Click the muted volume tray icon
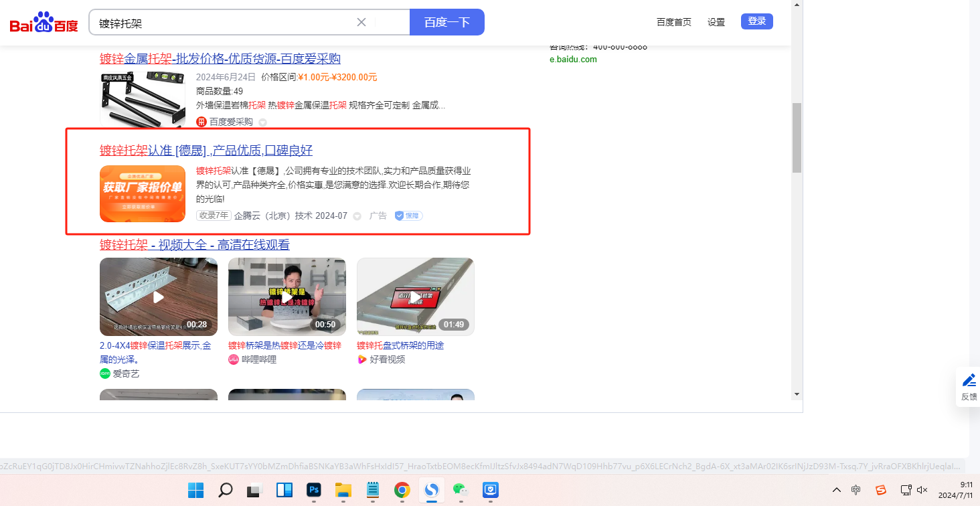 click(922, 490)
